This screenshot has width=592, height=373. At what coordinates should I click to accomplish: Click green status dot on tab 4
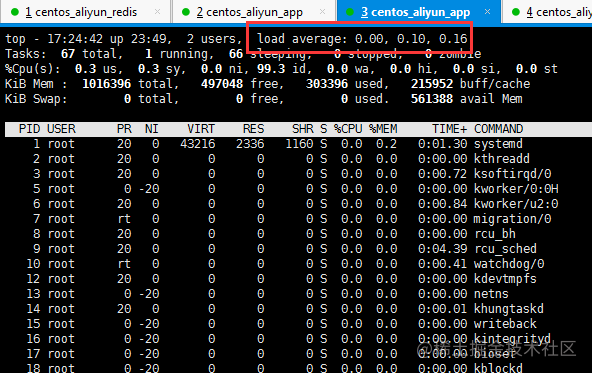point(516,12)
